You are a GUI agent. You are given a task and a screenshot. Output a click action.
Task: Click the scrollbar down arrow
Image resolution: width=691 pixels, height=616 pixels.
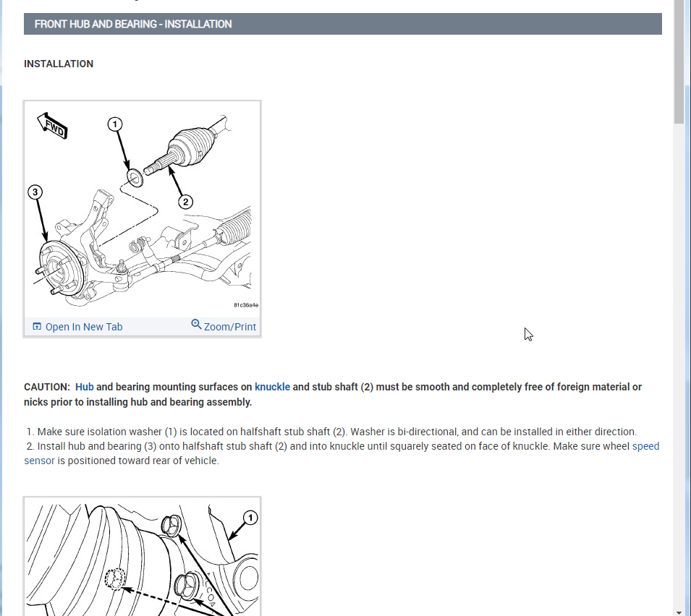(x=679, y=612)
